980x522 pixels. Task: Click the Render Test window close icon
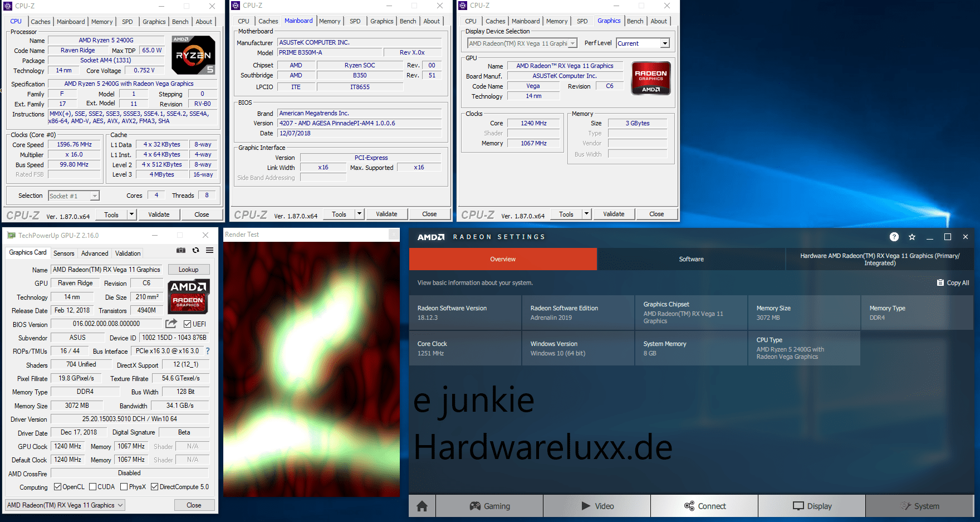click(394, 235)
